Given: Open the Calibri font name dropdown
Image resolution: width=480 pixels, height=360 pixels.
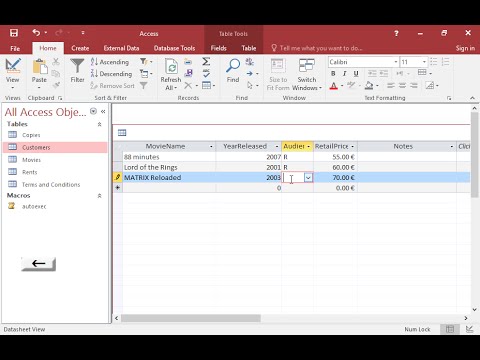Looking at the screenshot, I should pos(396,62).
